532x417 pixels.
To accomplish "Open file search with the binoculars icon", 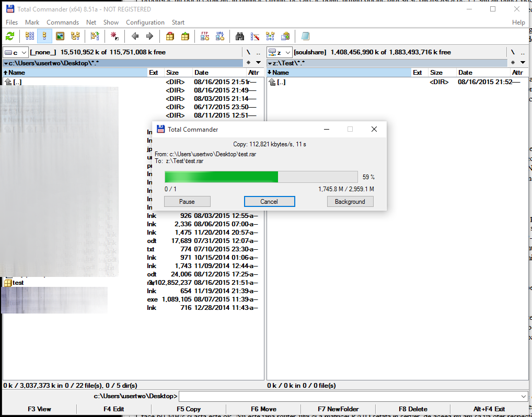I will 240,36.
